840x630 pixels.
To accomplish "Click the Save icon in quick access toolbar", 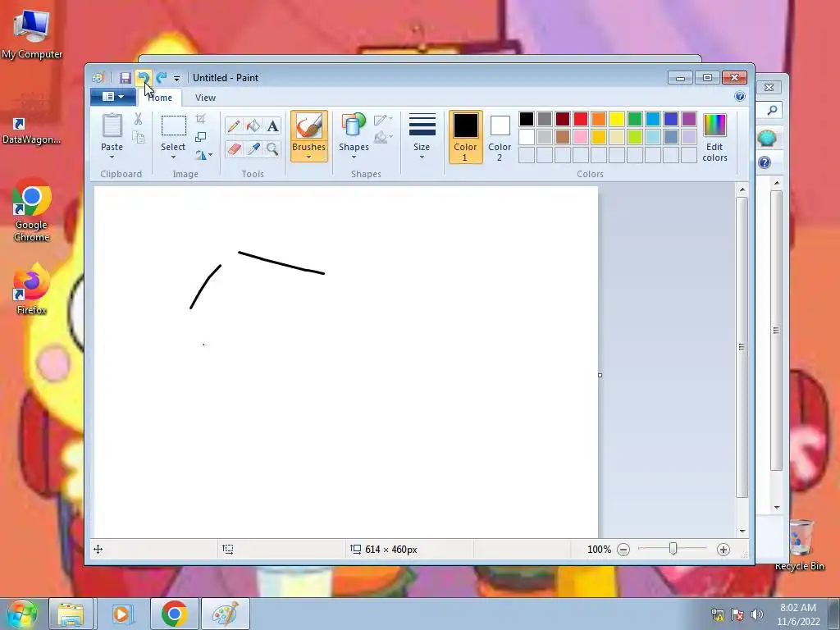I will pyautogui.click(x=125, y=78).
